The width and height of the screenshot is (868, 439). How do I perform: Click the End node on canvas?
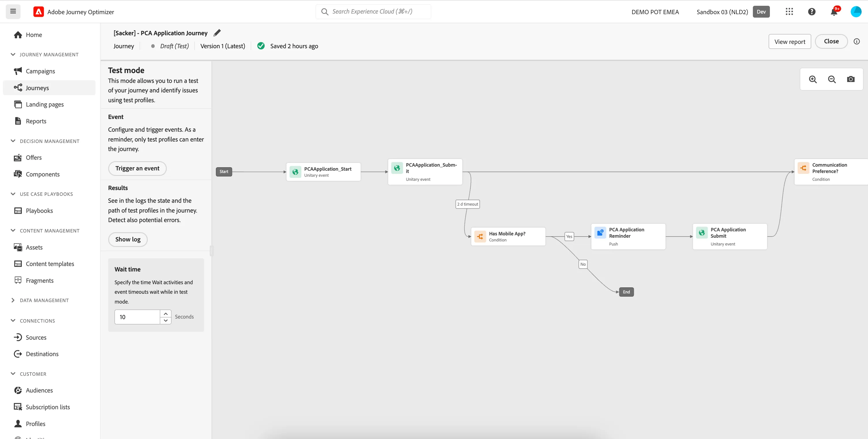pyautogui.click(x=626, y=292)
